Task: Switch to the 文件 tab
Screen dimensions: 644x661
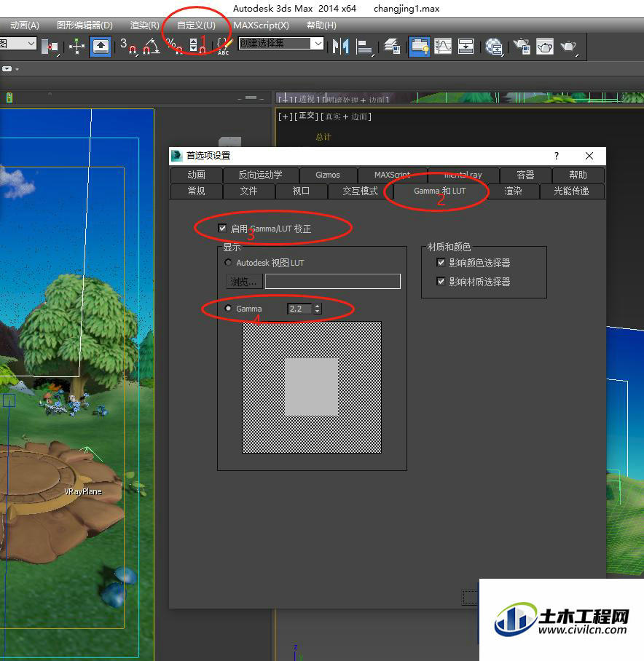Action: coord(249,191)
